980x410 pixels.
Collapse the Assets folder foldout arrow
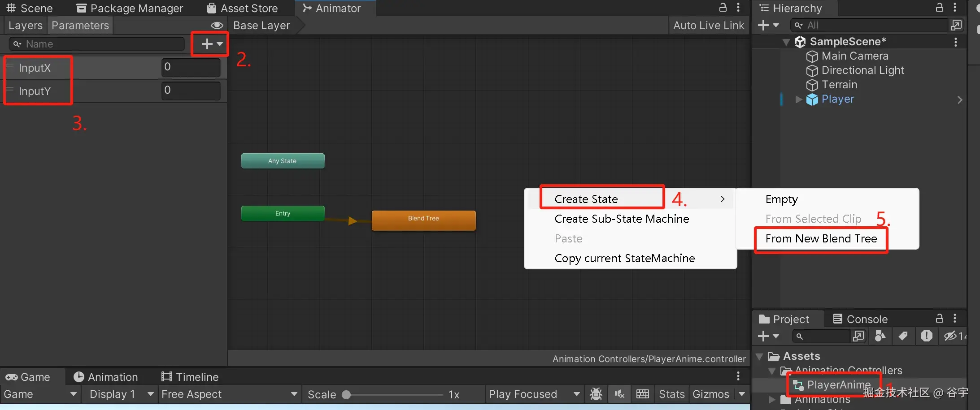pyautogui.click(x=759, y=357)
